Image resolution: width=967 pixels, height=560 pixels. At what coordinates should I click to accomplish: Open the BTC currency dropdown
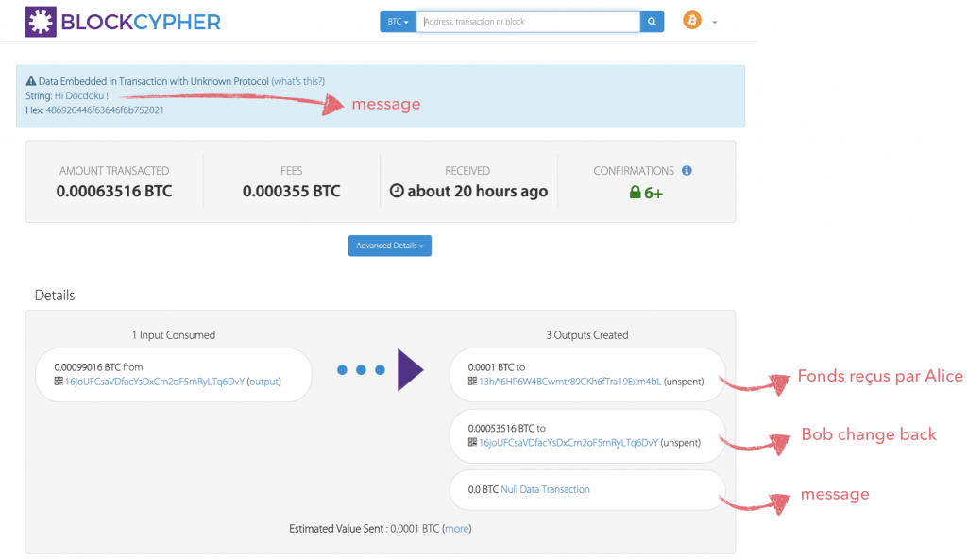(398, 22)
